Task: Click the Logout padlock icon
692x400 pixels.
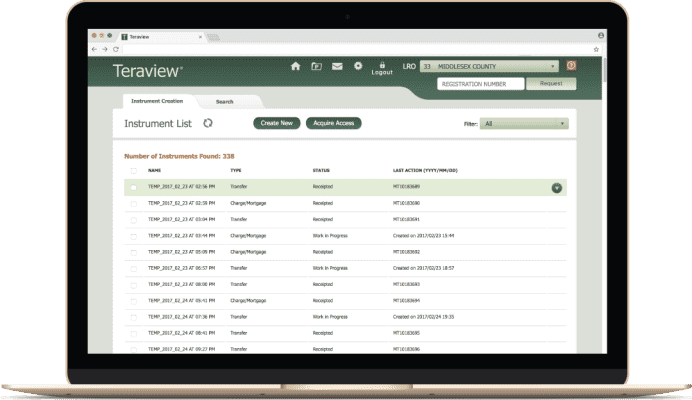Action: (382, 64)
